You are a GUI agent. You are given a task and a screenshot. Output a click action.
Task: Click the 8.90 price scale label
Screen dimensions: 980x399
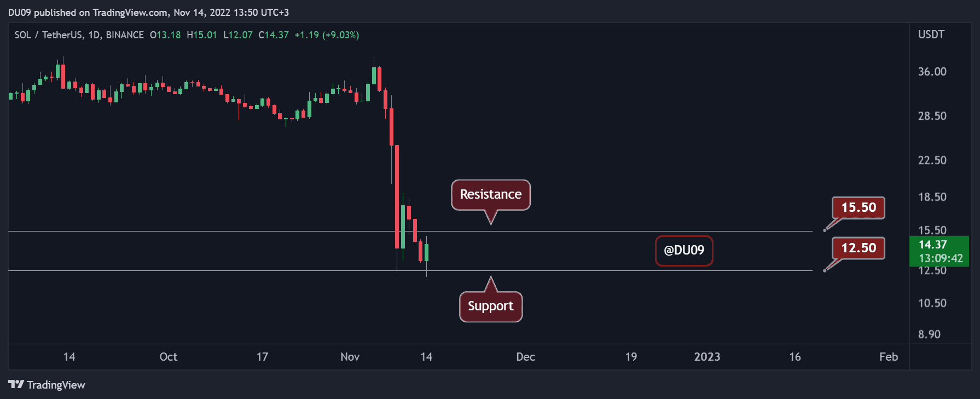click(x=929, y=334)
